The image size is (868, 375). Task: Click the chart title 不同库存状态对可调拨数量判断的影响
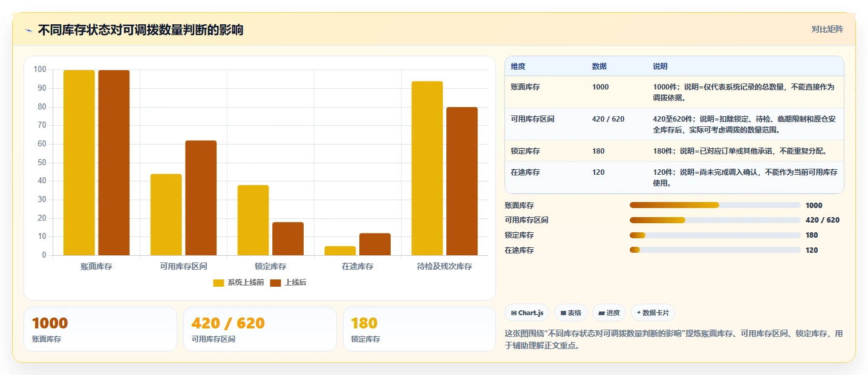pyautogui.click(x=140, y=30)
